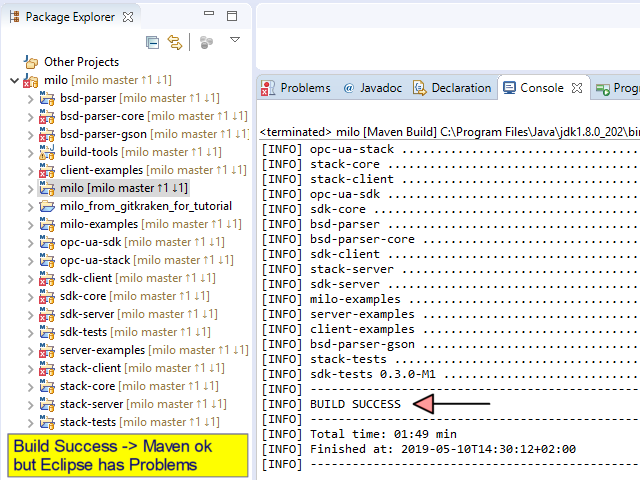Click the milo working set icon

(31, 80)
